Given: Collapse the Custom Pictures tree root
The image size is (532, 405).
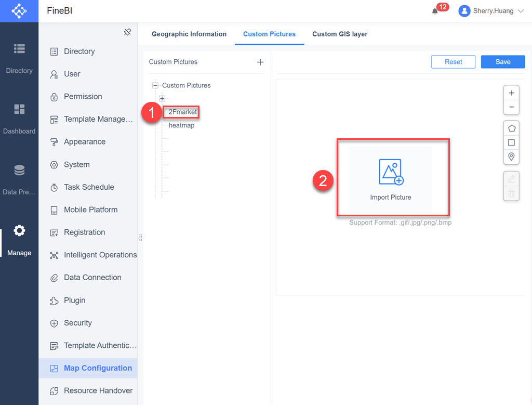Looking at the screenshot, I should pyautogui.click(x=155, y=85).
